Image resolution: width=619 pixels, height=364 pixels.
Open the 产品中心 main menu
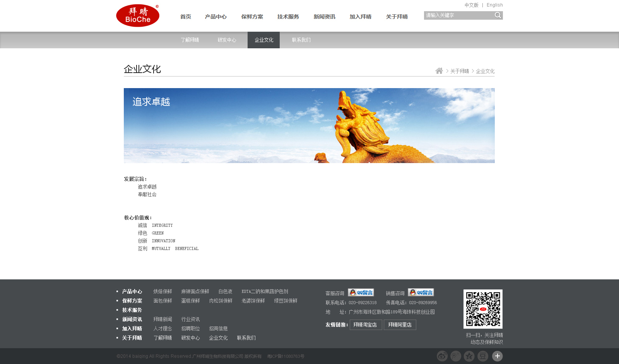click(216, 17)
